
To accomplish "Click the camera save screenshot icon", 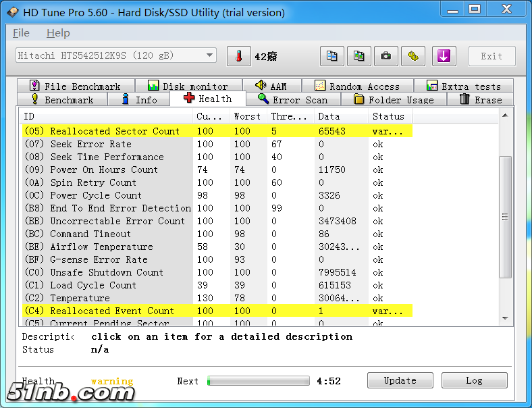I will point(386,57).
